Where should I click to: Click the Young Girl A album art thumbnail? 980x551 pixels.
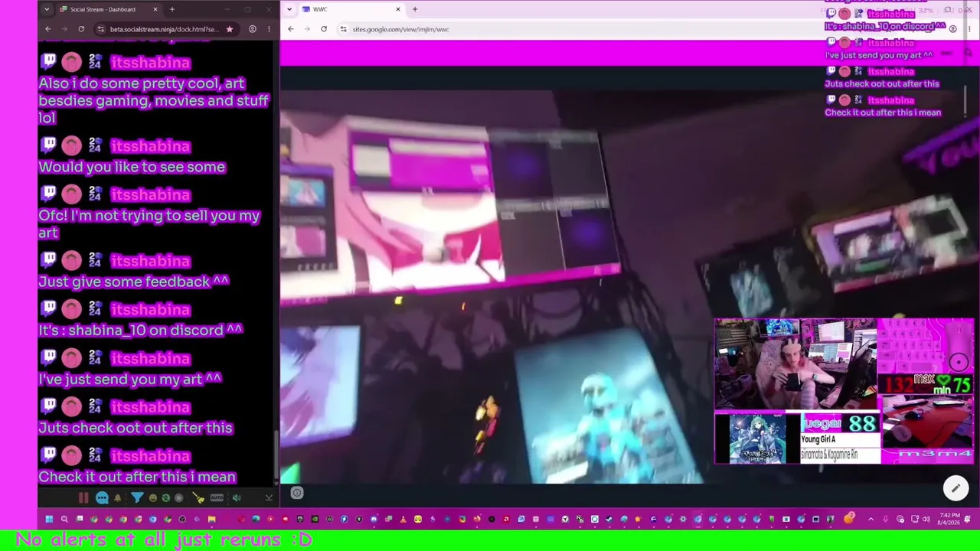[758, 439]
